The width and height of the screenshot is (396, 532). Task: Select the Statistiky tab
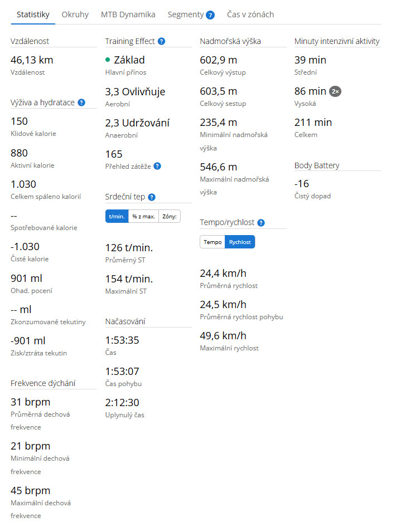[x=33, y=14]
